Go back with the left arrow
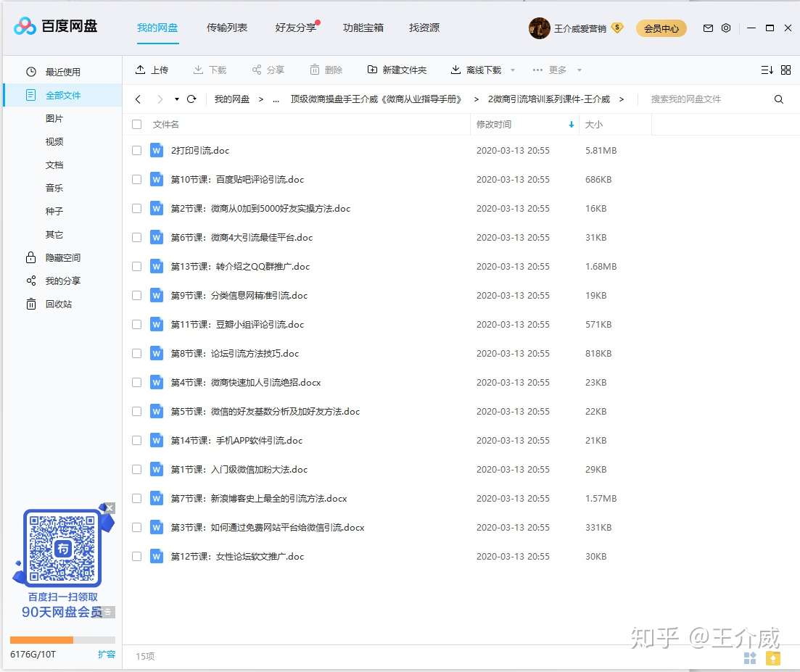 click(x=138, y=99)
